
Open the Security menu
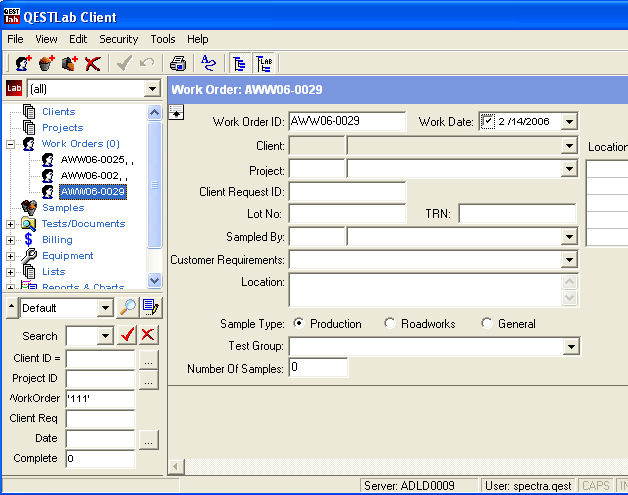tap(118, 39)
